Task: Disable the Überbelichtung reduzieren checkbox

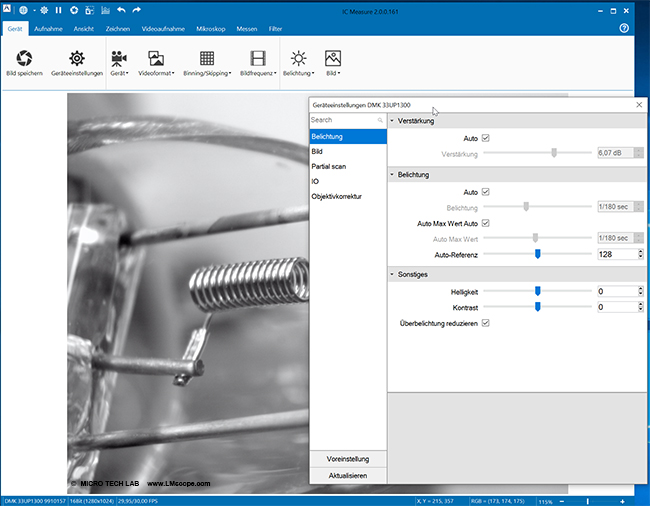Action: [x=486, y=323]
